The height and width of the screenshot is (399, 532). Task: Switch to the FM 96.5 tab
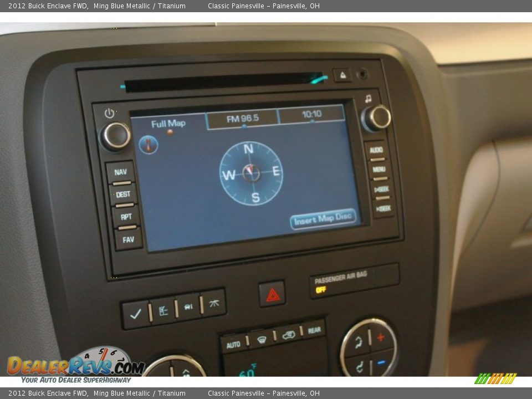tap(242, 117)
